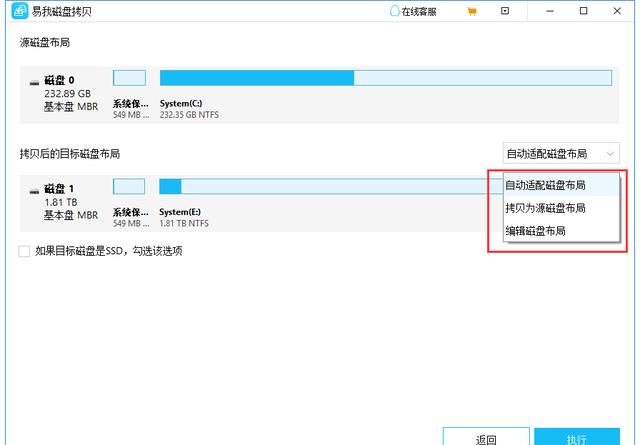The width and height of the screenshot is (640, 445).
Task: Select source System(C:) partition bar
Action: coord(385,78)
